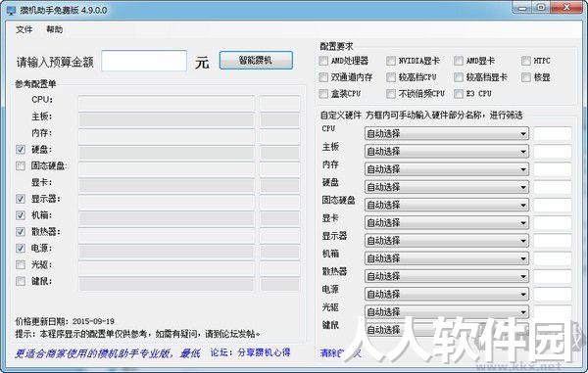
Task: Open the 帮助 menu
Action: (x=54, y=29)
